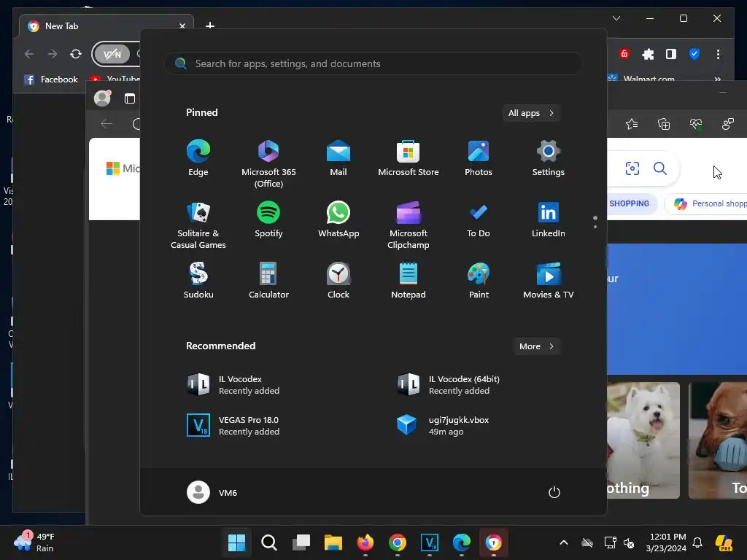Switch to VEGAS Pro on taskbar
The image size is (747, 560).
[x=429, y=542]
